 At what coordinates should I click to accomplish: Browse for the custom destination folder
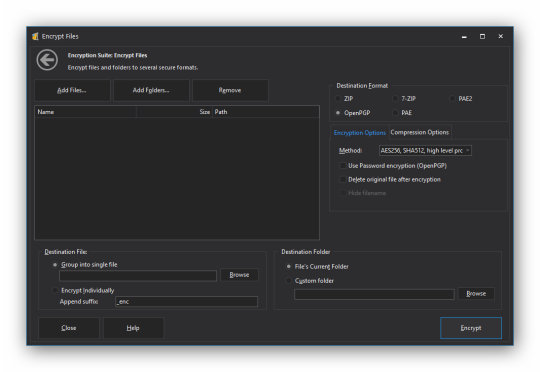[476, 293]
